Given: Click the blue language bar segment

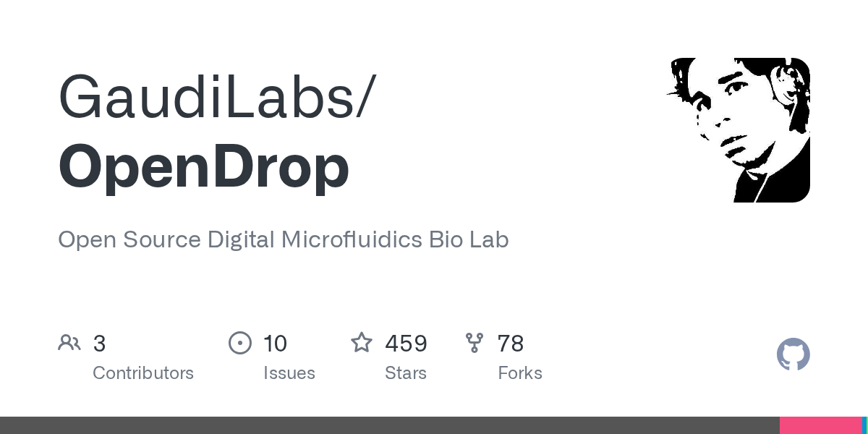Looking at the screenshot, I should pyautogui.click(x=864, y=425).
